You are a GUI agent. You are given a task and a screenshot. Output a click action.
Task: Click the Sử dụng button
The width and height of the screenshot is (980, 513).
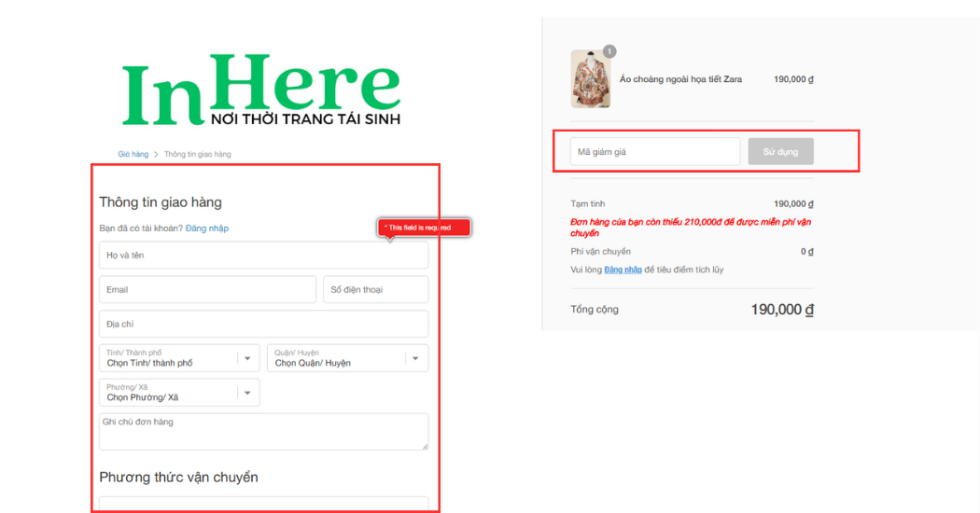click(780, 152)
